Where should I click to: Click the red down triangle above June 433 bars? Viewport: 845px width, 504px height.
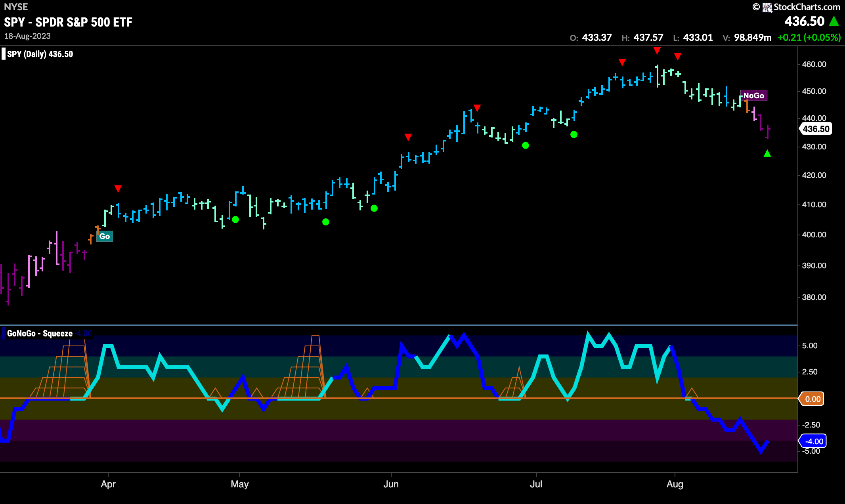408,137
